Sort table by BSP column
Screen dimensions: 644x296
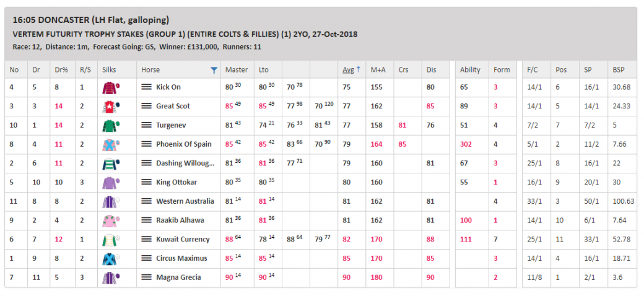click(x=619, y=70)
